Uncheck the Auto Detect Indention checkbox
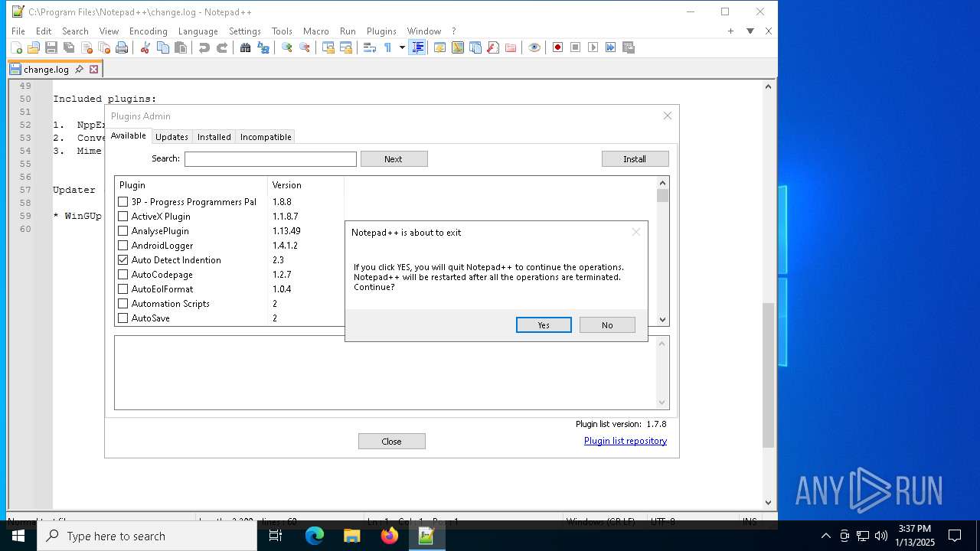 [x=122, y=260]
